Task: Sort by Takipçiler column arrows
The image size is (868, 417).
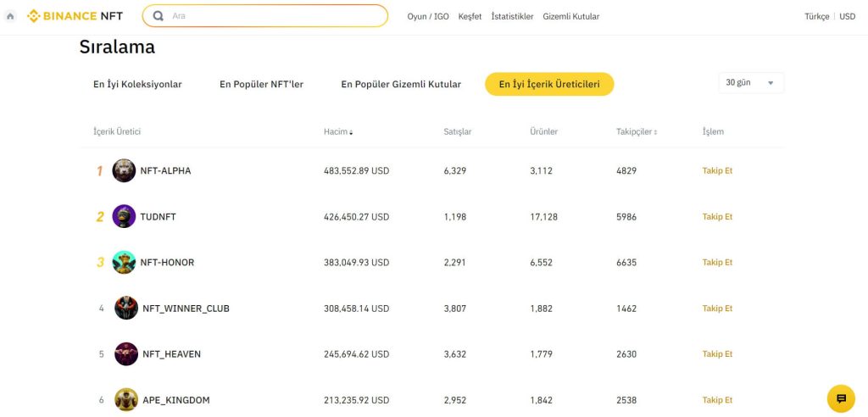Action: [x=655, y=132]
